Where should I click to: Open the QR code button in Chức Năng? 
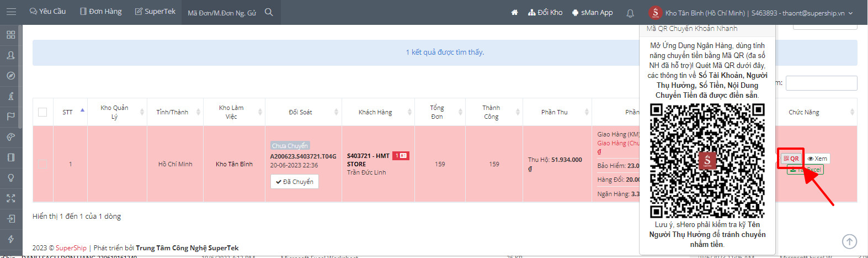[x=791, y=159]
